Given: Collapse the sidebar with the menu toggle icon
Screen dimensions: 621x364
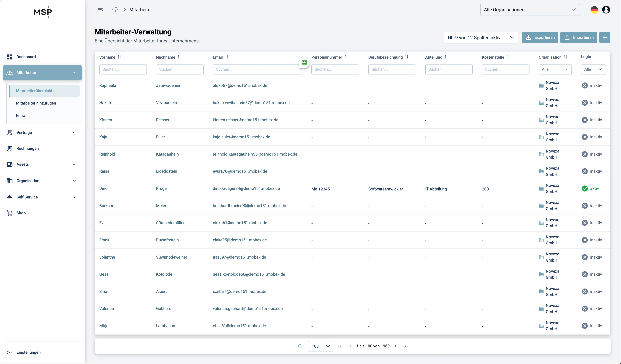Looking at the screenshot, I should (x=100, y=10).
